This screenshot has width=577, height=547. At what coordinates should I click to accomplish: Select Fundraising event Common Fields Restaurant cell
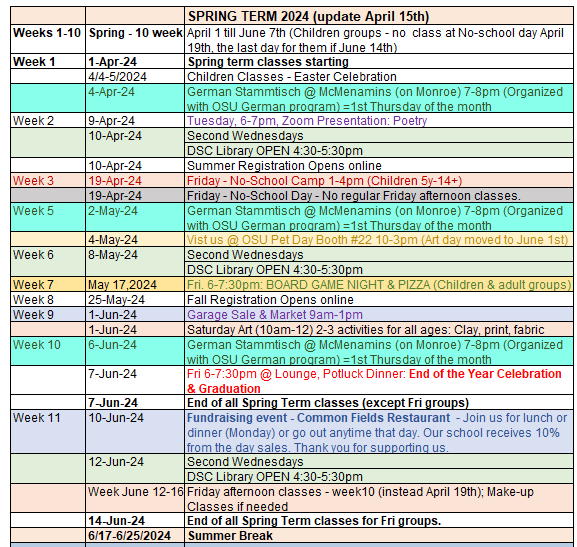pyautogui.click(x=378, y=432)
